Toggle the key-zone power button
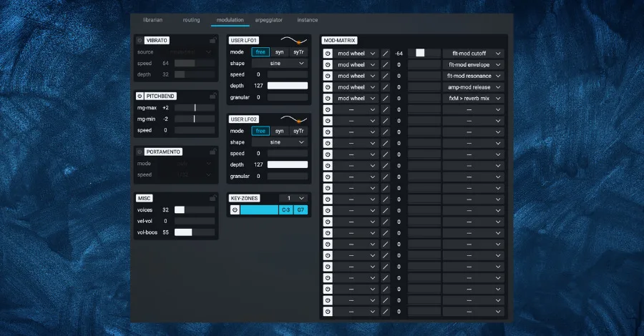The height and width of the screenshot is (336, 644). pos(235,209)
